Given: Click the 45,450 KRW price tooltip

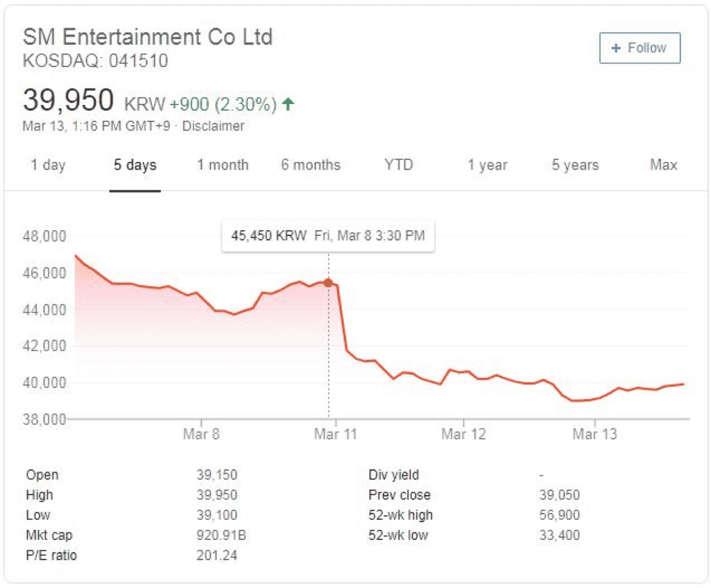Looking at the screenshot, I should pos(328,236).
